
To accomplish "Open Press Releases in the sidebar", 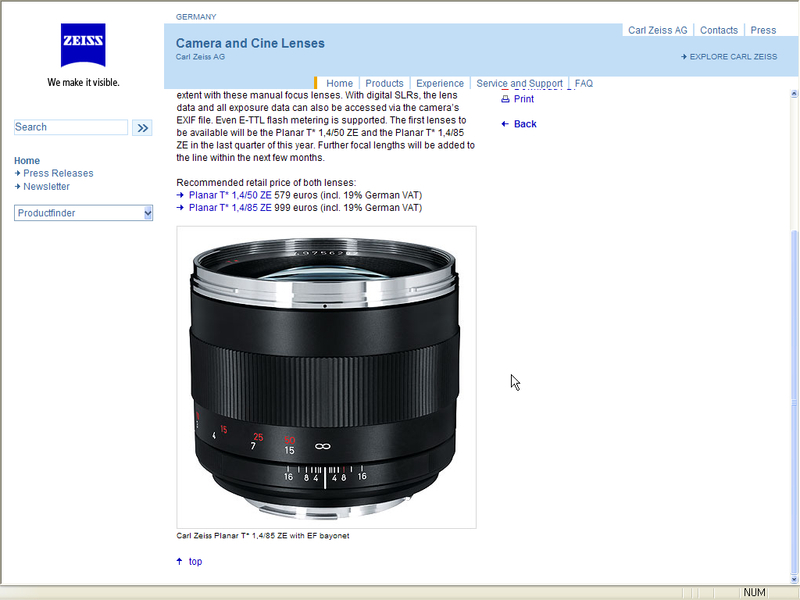I will point(58,173).
